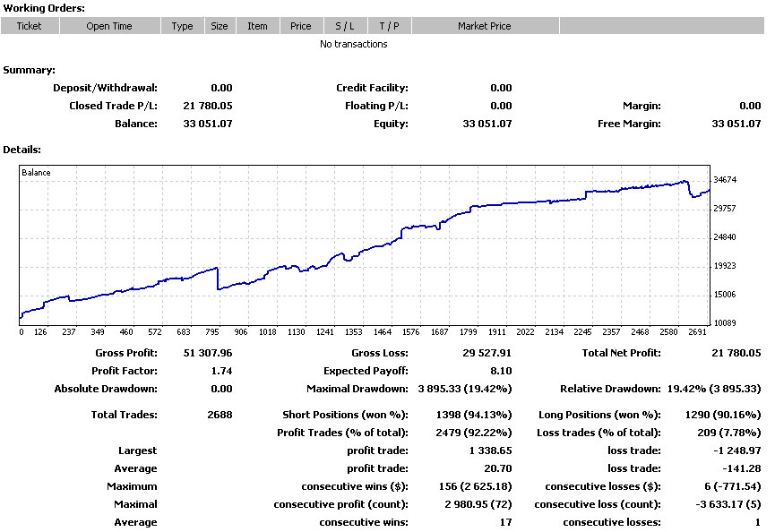Click the Market Price column header
The image size is (775, 532).
[x=485, y=26]
